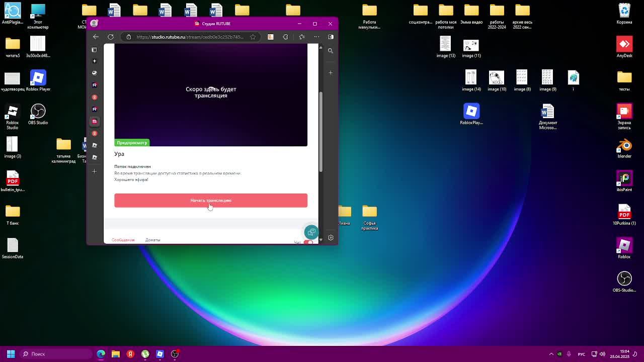
Task: Switch to the 'Донаты' tab
Action: [152, 240]
